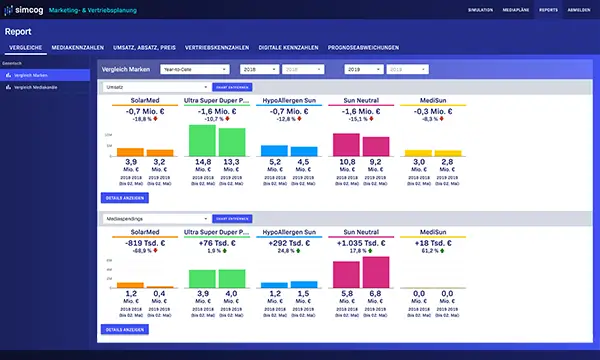The width and height of the screenshot is (600, 360).
Task: Click Chart entfernen next to Umsatz
Action: 232,87
